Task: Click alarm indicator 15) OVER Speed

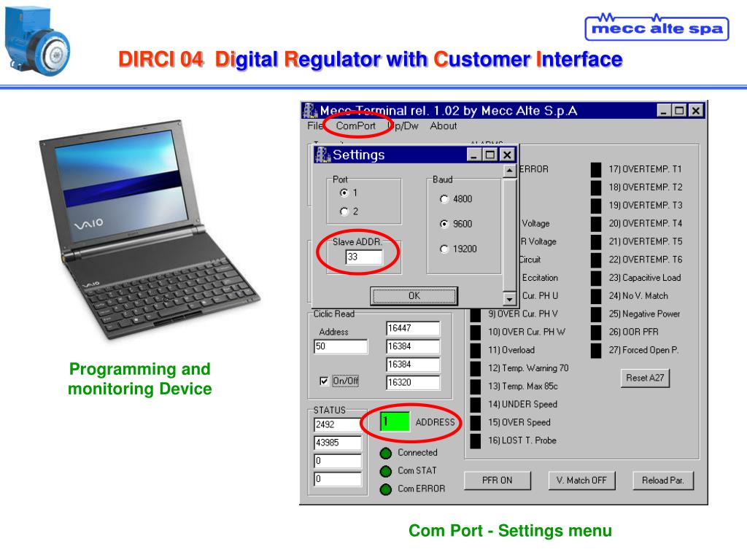Action: point(476,423)
